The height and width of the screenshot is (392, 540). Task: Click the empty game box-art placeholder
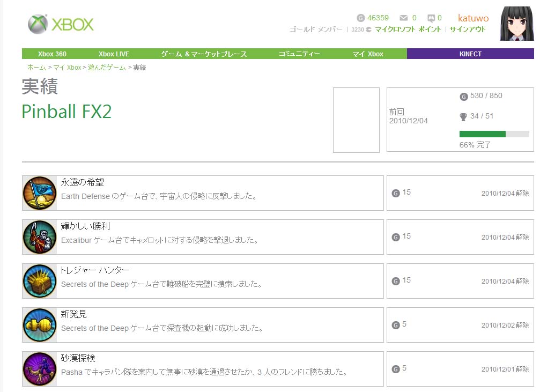tap(356, 120)
